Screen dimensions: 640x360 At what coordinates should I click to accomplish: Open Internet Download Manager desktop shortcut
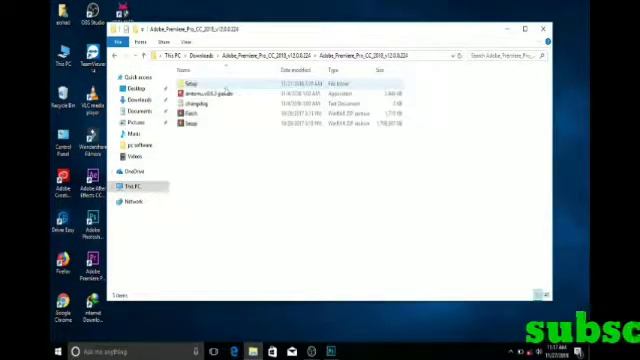click(93, 308)
